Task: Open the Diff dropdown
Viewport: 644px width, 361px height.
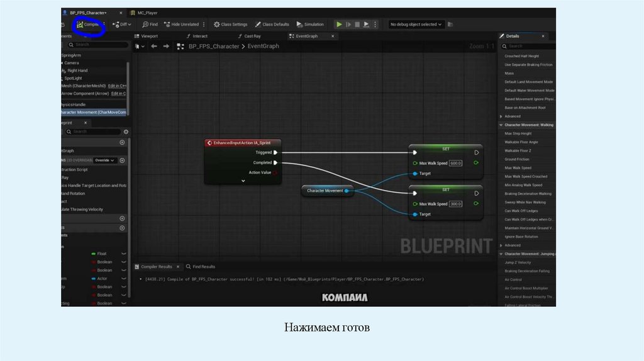Action: click(122, 25)
